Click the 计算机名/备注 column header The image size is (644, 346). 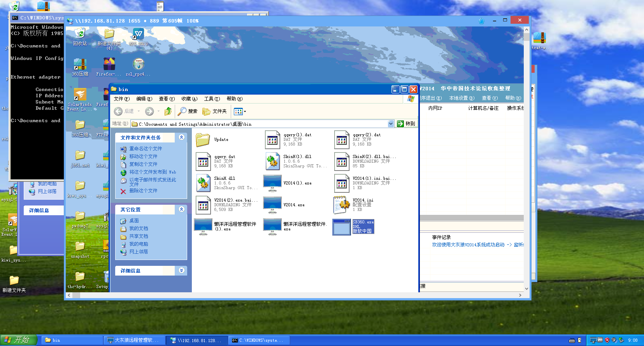(483, 108)
